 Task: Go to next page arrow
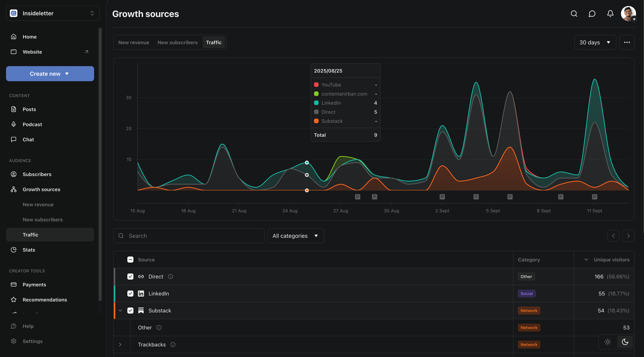628,236
